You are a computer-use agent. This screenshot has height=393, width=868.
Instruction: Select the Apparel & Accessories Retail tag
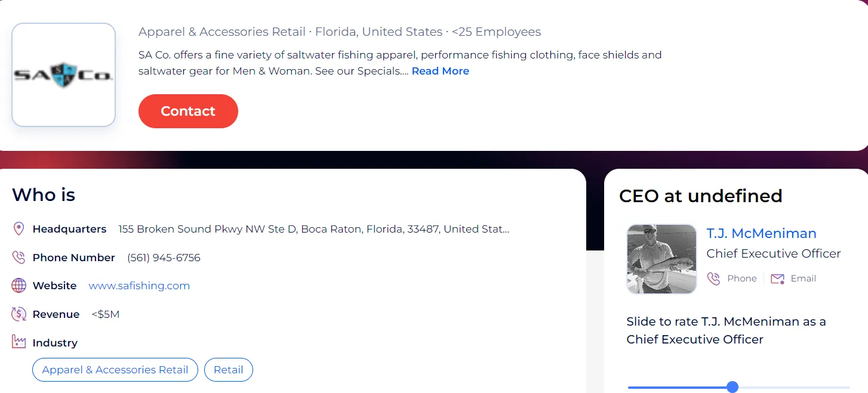coord(115,370)
